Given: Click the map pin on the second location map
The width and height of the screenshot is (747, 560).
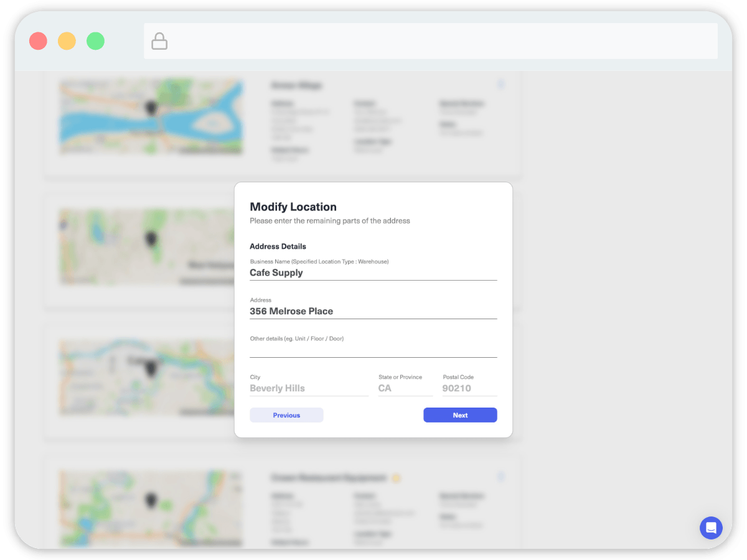Looking at the screenshot, I should (x=151, y=238).
